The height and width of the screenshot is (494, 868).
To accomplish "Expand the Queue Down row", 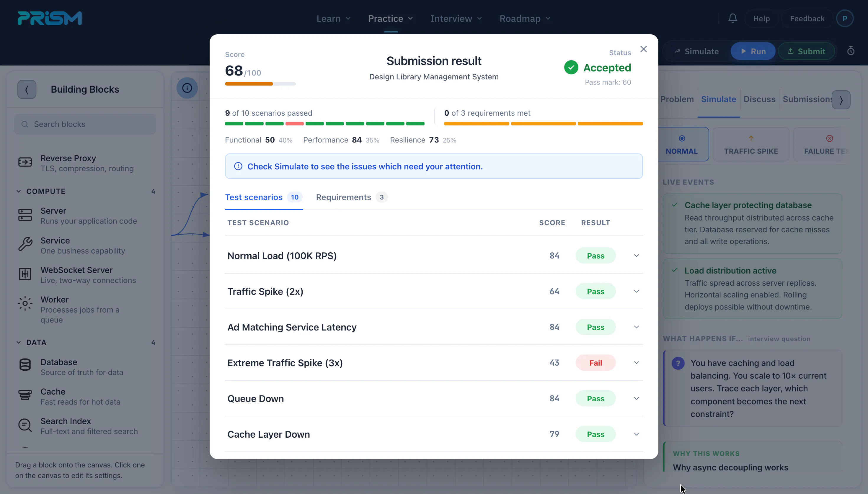I will click(637, 398).
